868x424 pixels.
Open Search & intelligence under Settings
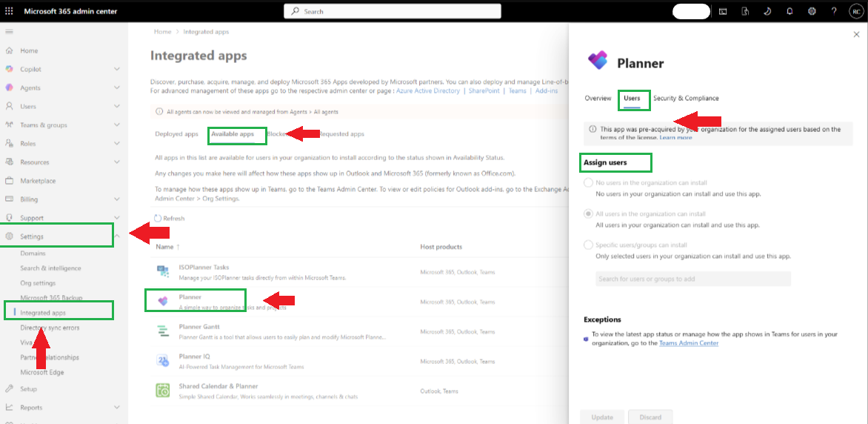(50, 268)
